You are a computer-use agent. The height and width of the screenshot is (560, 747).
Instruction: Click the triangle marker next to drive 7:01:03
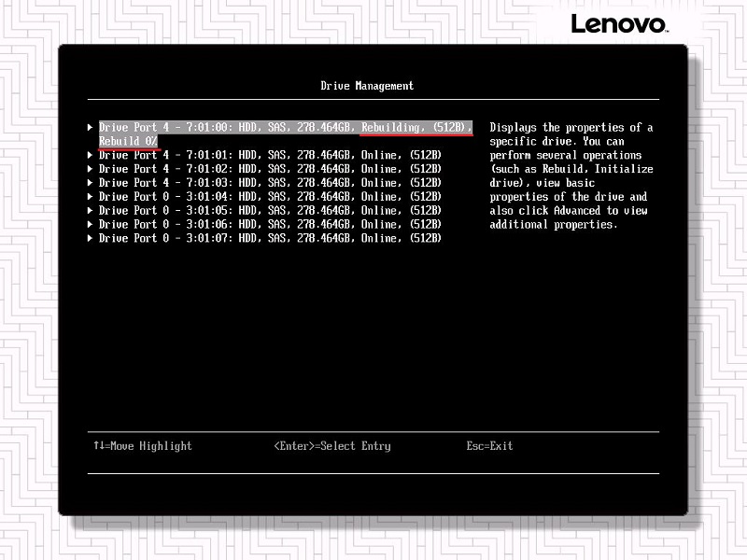point(91,183)
